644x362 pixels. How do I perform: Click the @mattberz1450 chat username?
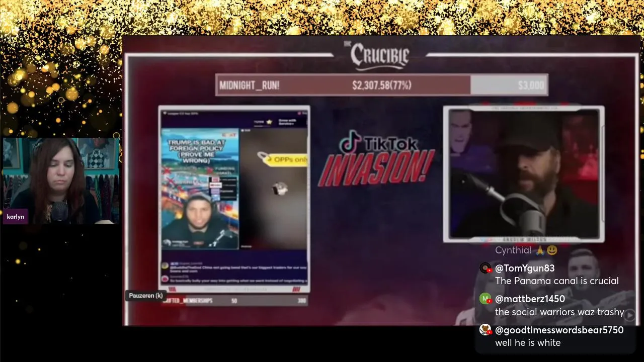pyautogui.click(x=530, y=299)
